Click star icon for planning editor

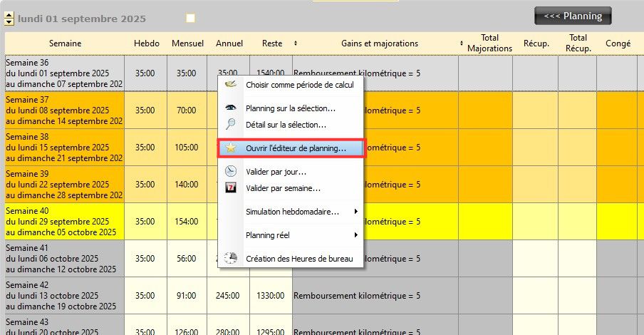(231, 148)
